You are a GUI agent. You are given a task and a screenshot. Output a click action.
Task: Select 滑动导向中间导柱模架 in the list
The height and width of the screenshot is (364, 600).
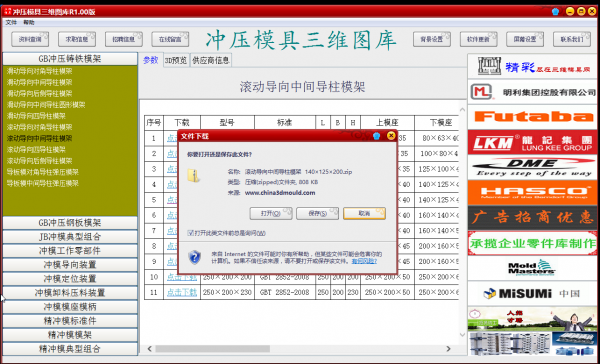[39, 82]
